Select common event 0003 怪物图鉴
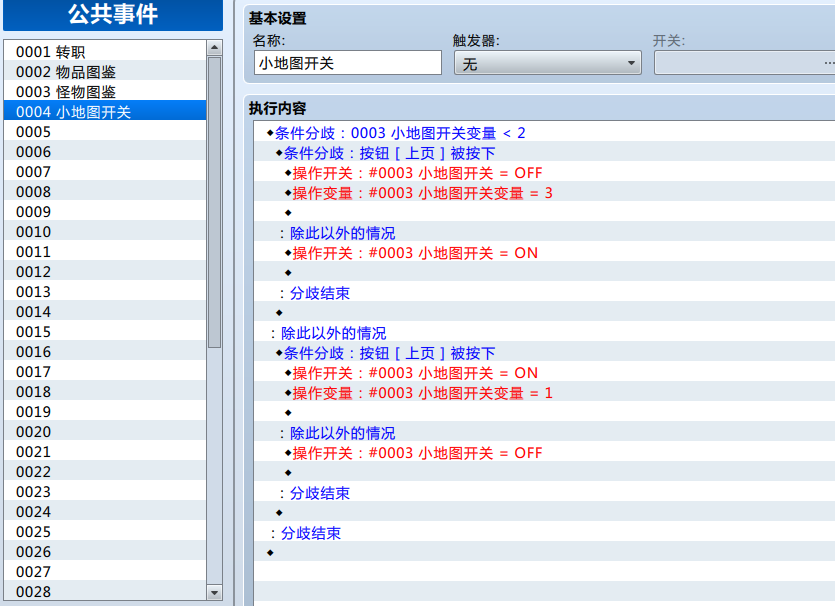The image size is (835, 606). pos(105,92)
